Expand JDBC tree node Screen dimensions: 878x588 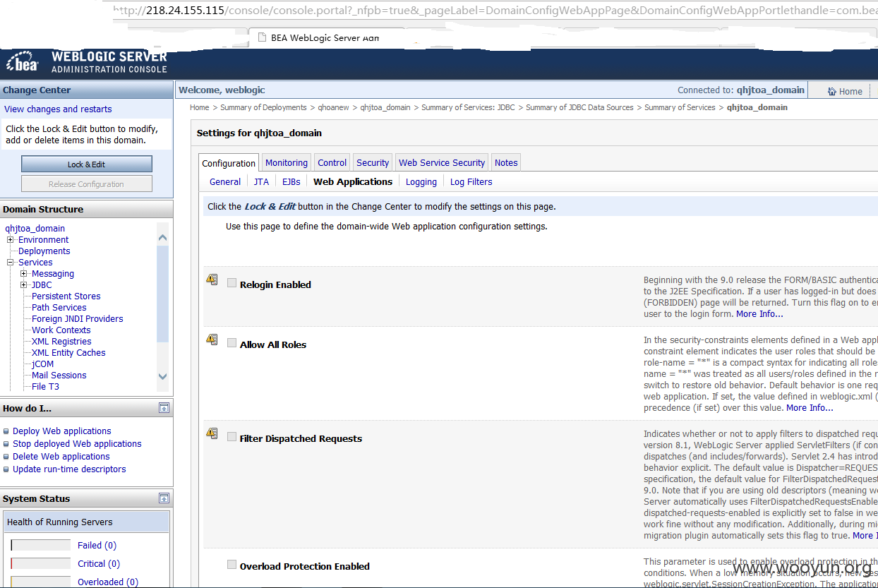pos(24,285)
